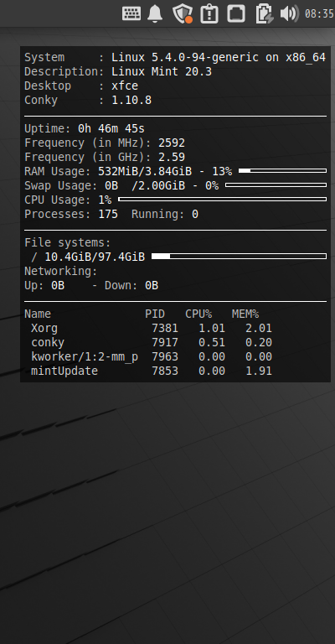Click conky's CPU% value '0.51'
This screenshot has width=335, height=644.
point(212,342)
